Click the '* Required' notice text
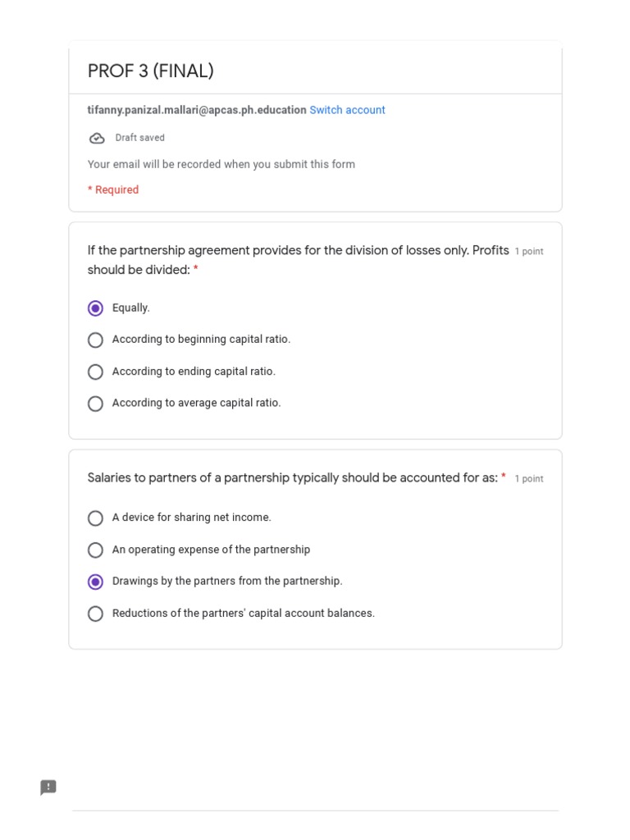630x840 pixels. [113, 189]
